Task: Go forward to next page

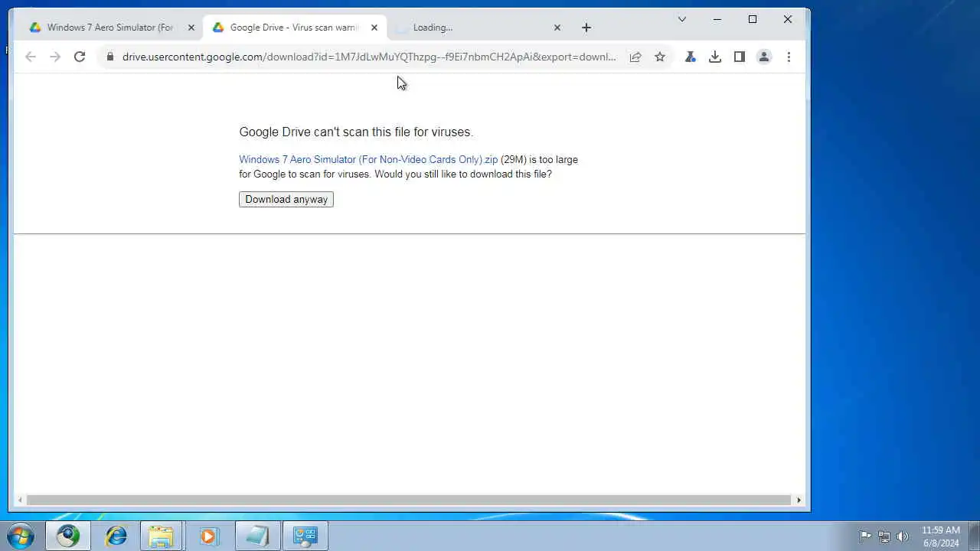Action: [55, 57]
